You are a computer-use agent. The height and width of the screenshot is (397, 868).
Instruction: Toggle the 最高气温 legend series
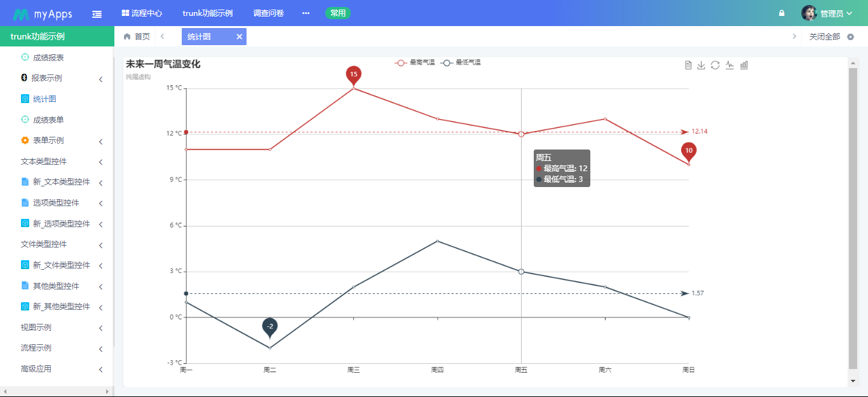pos(415,62)
